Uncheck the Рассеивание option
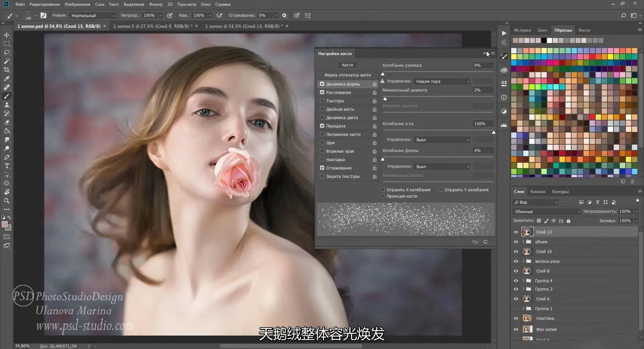 point(322,92)
